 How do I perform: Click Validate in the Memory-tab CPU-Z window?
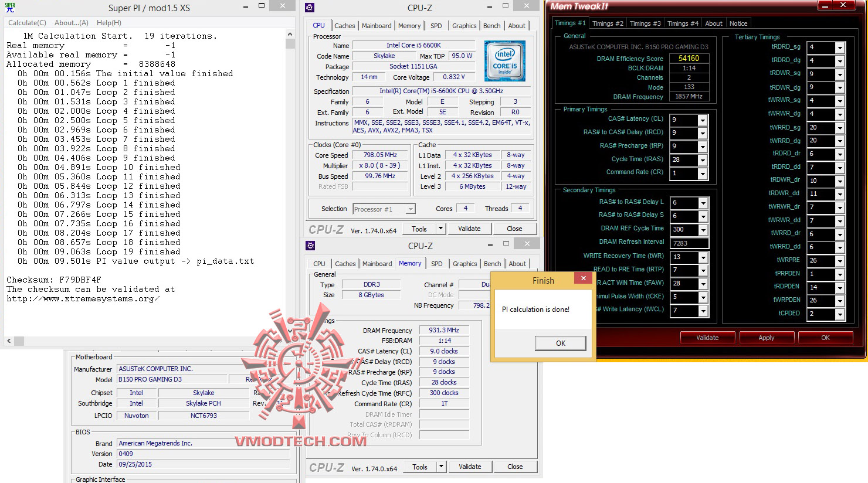pos(470,467)
